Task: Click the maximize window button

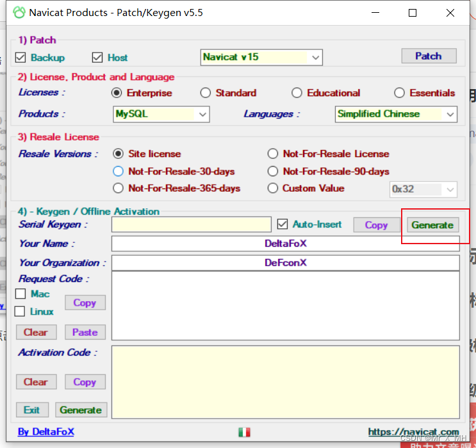Action: tap(413, 13)
